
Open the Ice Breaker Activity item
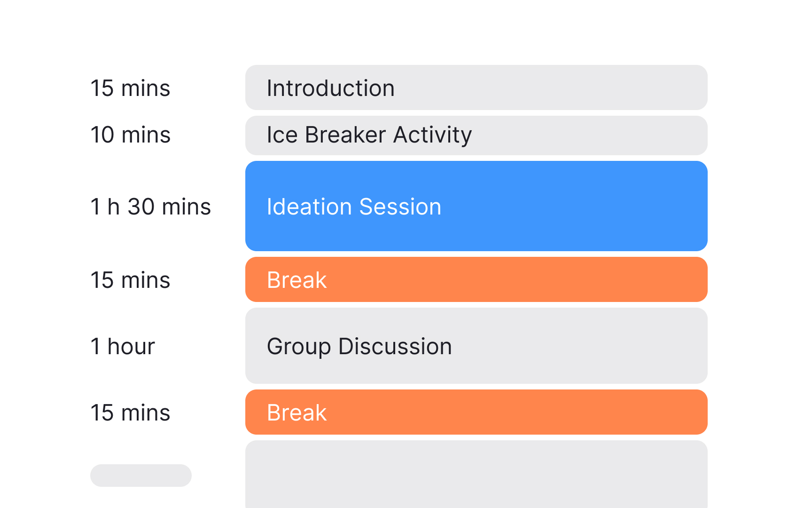[476, 135]
